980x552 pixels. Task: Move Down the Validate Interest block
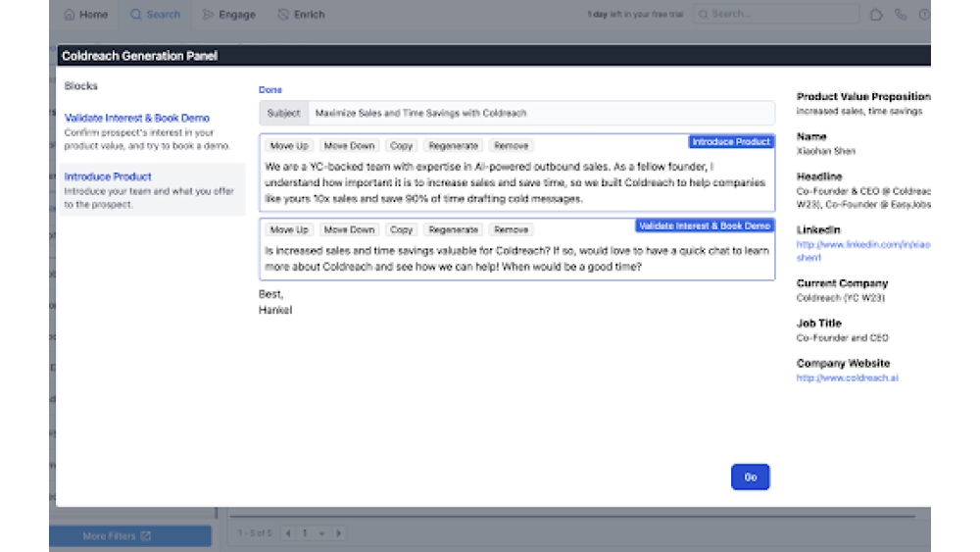click(350, 230)
